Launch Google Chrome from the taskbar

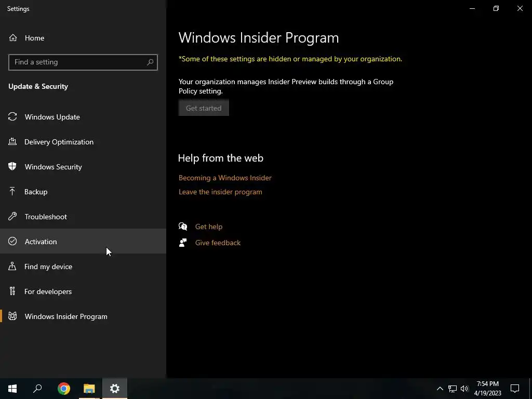[64, 389]
